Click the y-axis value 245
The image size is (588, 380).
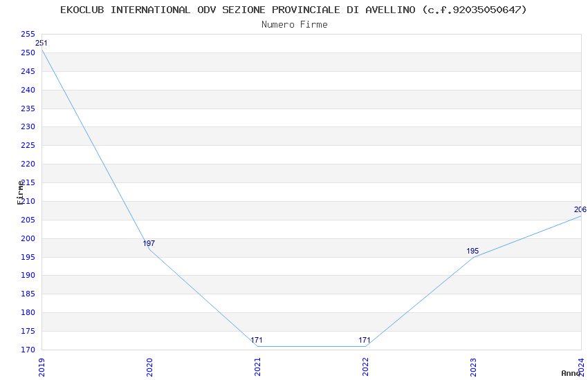tap(28, 71)
